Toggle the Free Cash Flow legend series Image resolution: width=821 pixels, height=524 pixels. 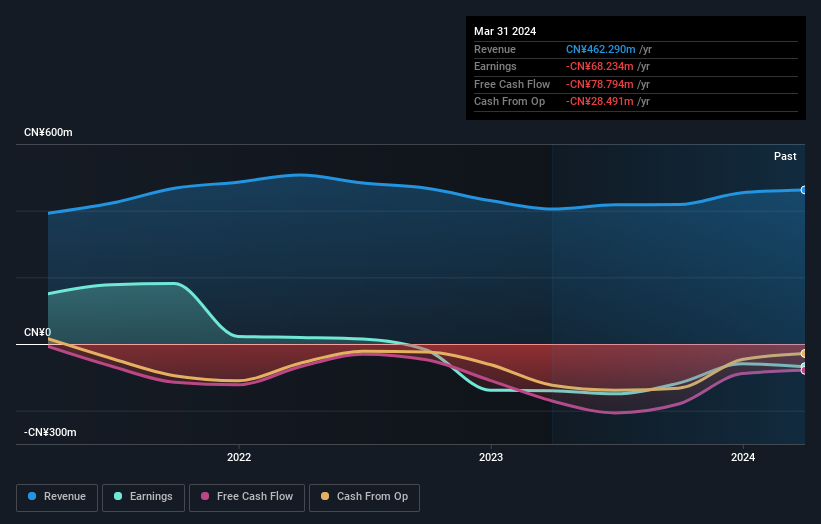tap(247, 497)
